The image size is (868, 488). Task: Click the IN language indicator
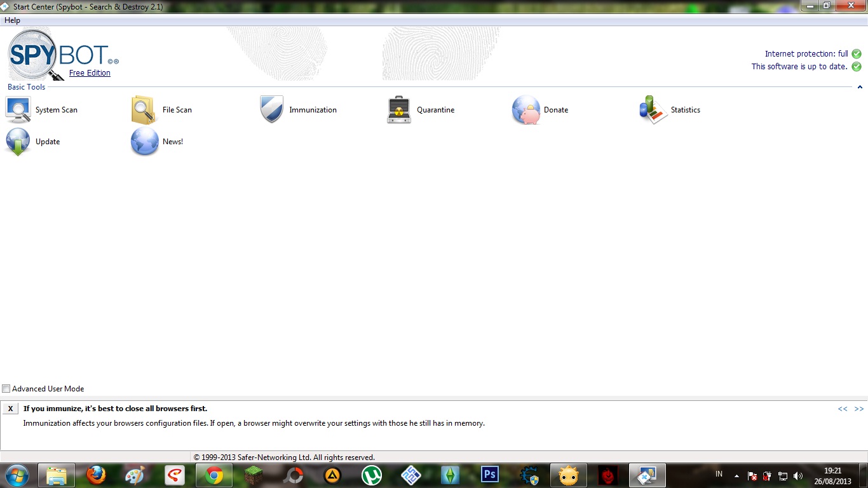[x=719, y=474]
